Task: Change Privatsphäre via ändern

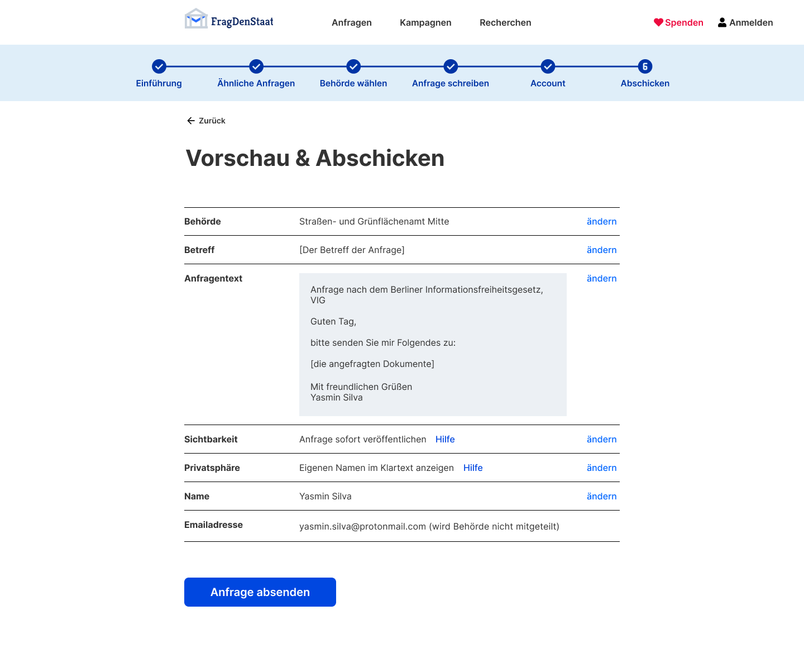Action: (602, 468)
